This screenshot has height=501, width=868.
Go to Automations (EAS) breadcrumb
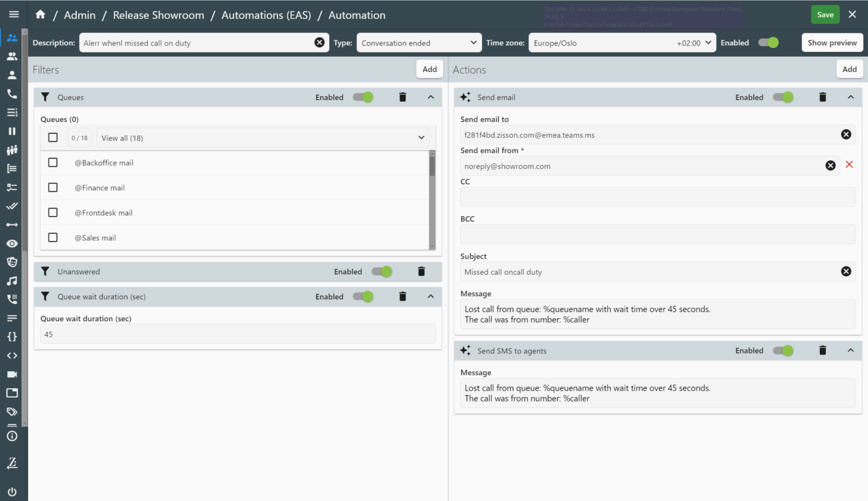point(265,15)
